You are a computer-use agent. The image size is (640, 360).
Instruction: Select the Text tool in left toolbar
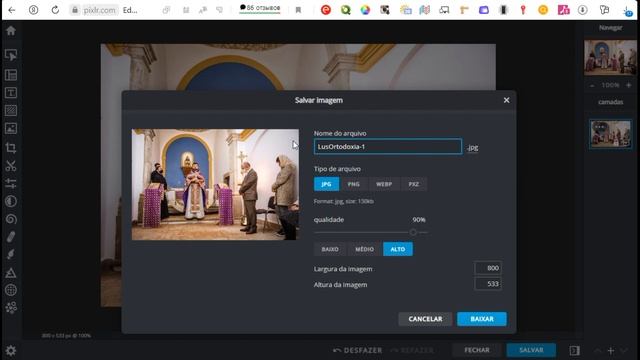[x=11, y=93]
